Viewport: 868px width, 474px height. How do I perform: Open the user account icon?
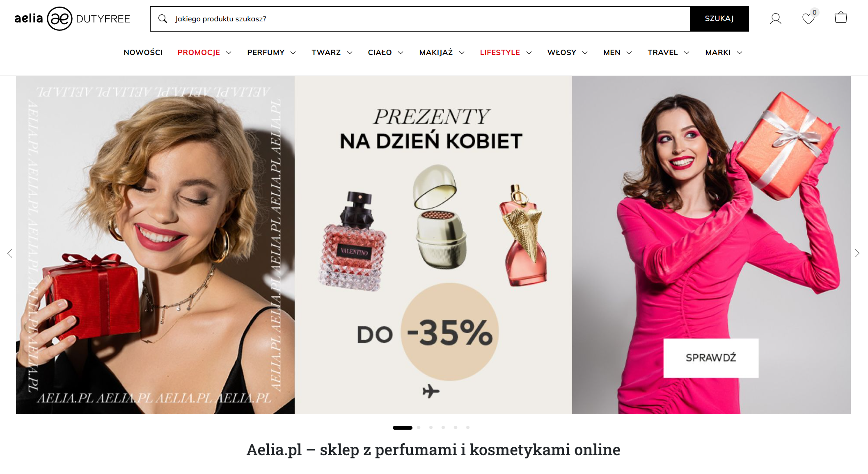tap(775, 18)
